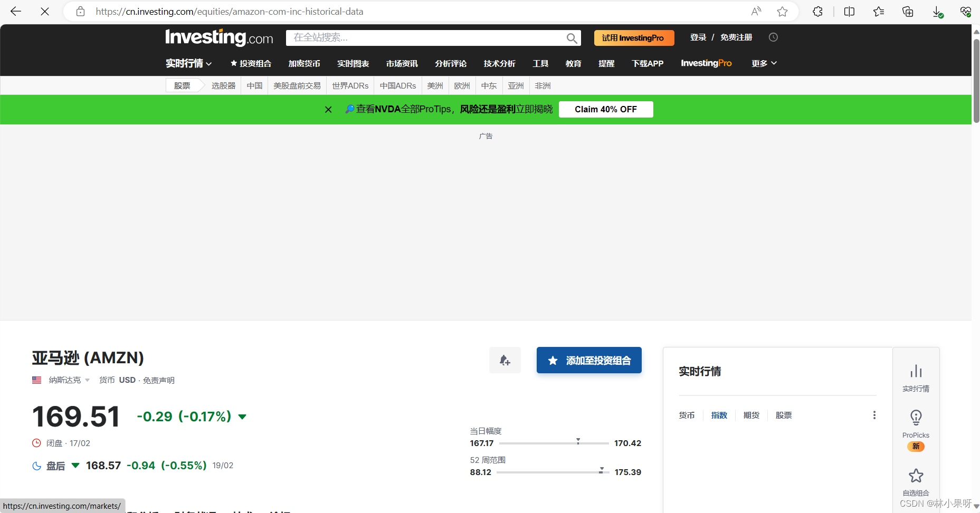Click the Investing.com logo
Viewport: 980px width, 513px height.
[219, 37]
